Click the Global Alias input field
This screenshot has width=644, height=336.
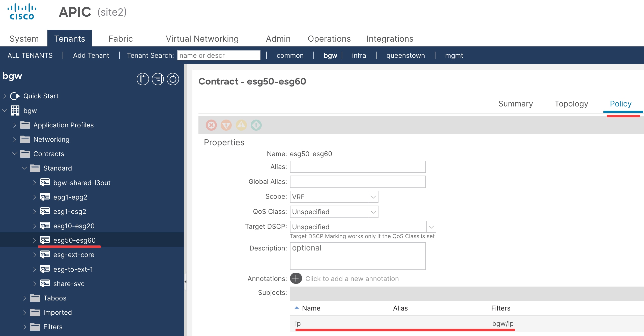click(358, 182)
